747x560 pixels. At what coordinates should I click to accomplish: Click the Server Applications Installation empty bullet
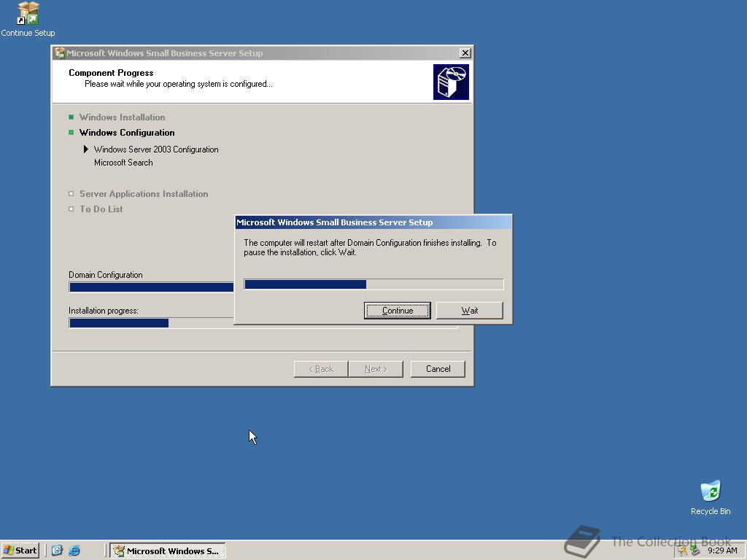coord(71,194)
